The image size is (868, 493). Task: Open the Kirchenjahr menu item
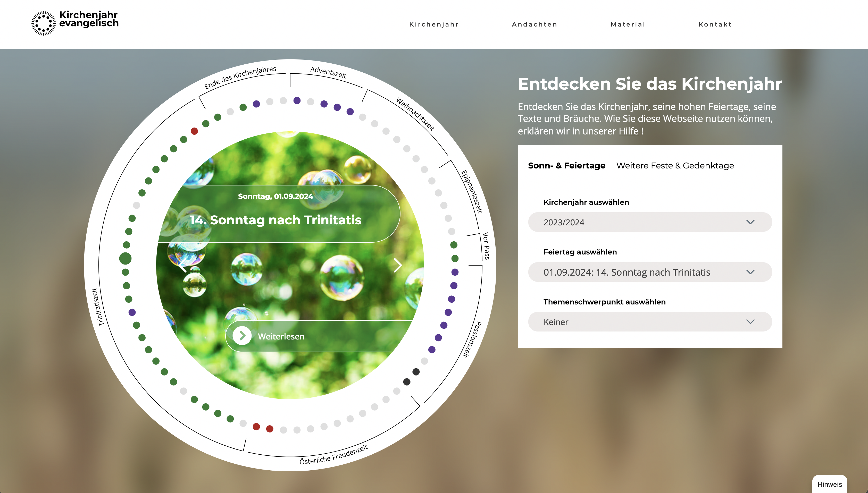[434, 24]
